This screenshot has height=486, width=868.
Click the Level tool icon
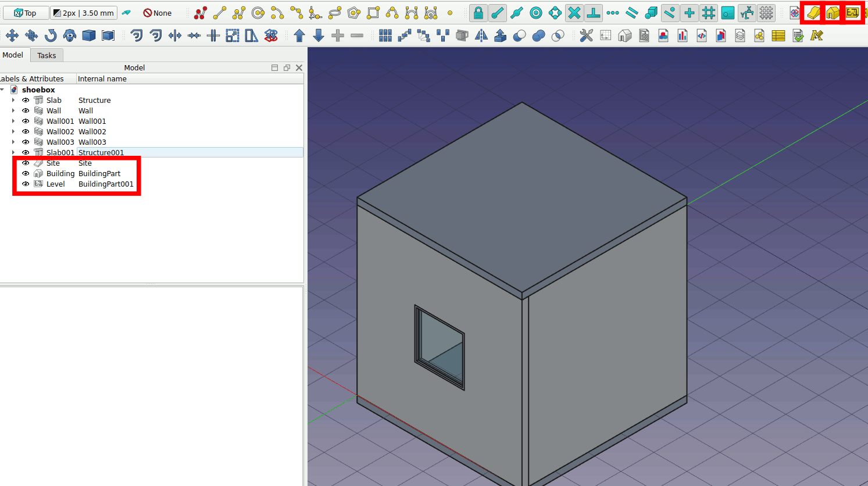[x=852, y=13]
